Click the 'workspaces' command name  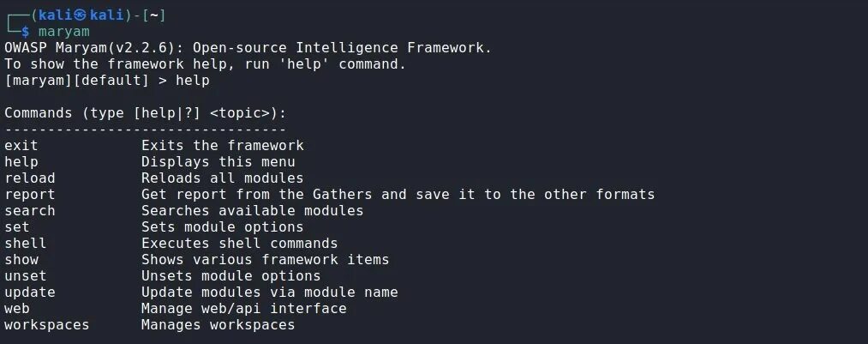(x=47, y=325)
